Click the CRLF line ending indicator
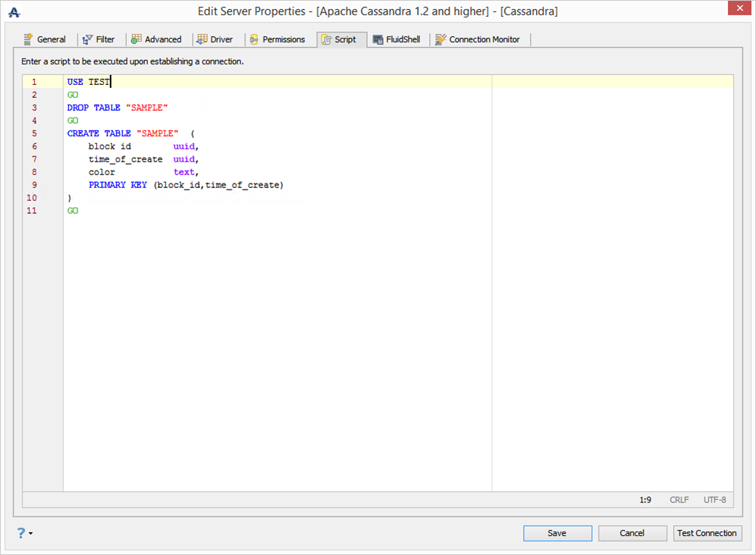This screenshot has height=555, width=756. [x=679, y=500]
